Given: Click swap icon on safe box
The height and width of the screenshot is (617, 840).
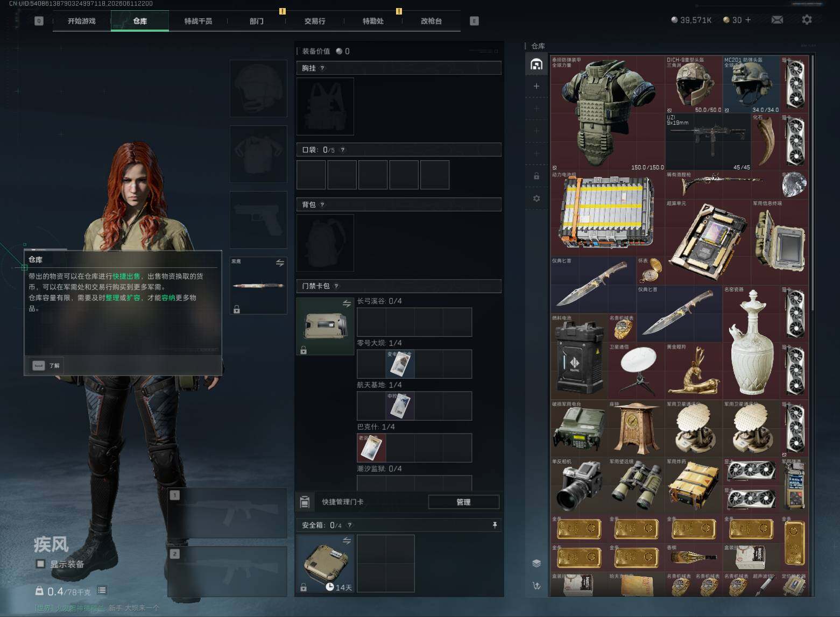Looking at the screenshot, I should tap(347, 541).
